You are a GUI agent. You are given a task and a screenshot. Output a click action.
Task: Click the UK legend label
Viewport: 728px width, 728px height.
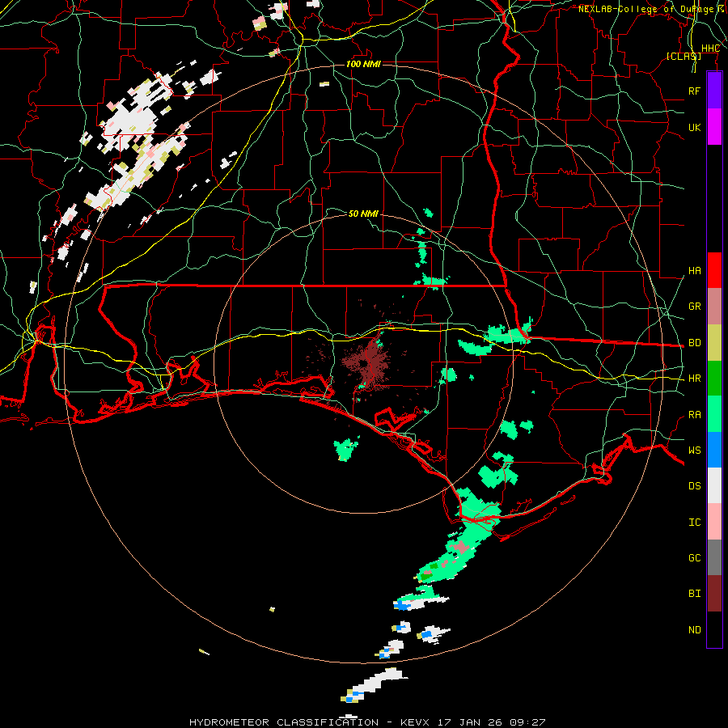click(x=695, y=127)
